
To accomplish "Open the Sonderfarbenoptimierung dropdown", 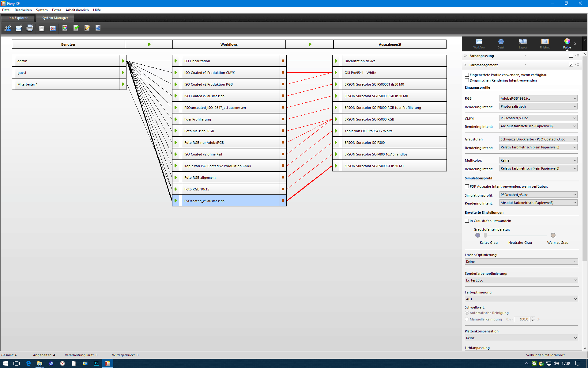I will (521, 280).
